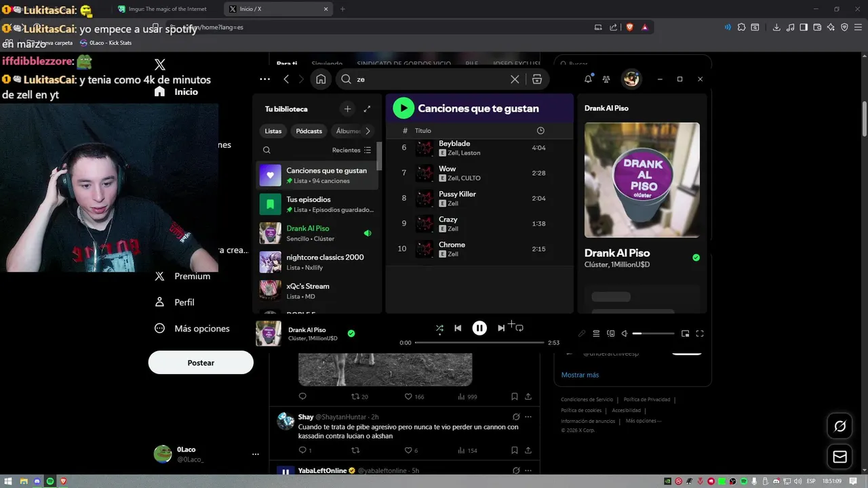Open the Spotify three-dot menu
Image resolution: width=868 pixels, height=488 pixels.
pyautogui.click(x=264, y=79)
